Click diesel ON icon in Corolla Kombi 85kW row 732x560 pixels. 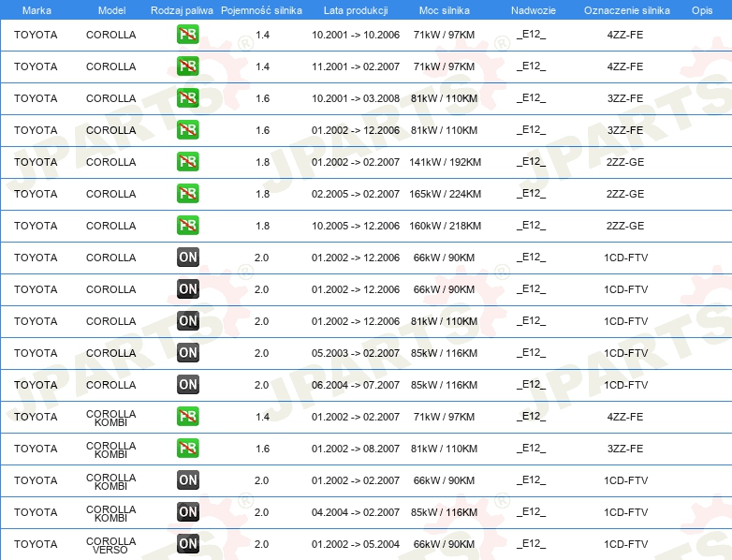click(187, 511)
